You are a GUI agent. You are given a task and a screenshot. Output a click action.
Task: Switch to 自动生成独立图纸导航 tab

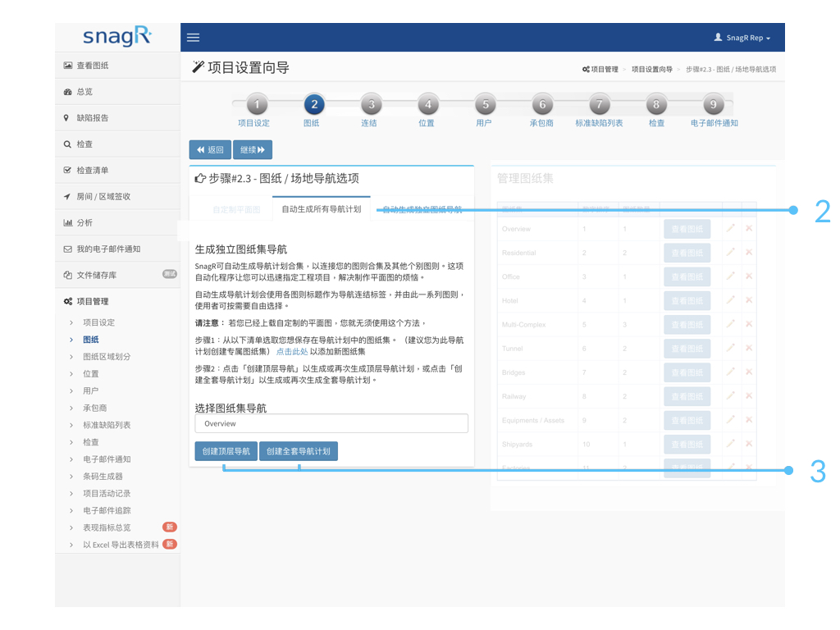pos(422,209)
